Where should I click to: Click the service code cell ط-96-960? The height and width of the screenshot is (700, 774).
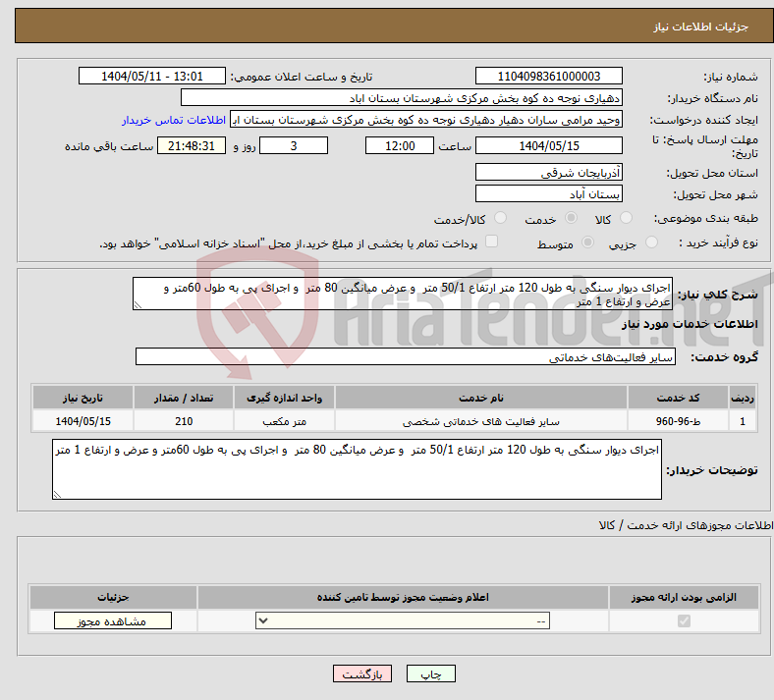(679, 421)
